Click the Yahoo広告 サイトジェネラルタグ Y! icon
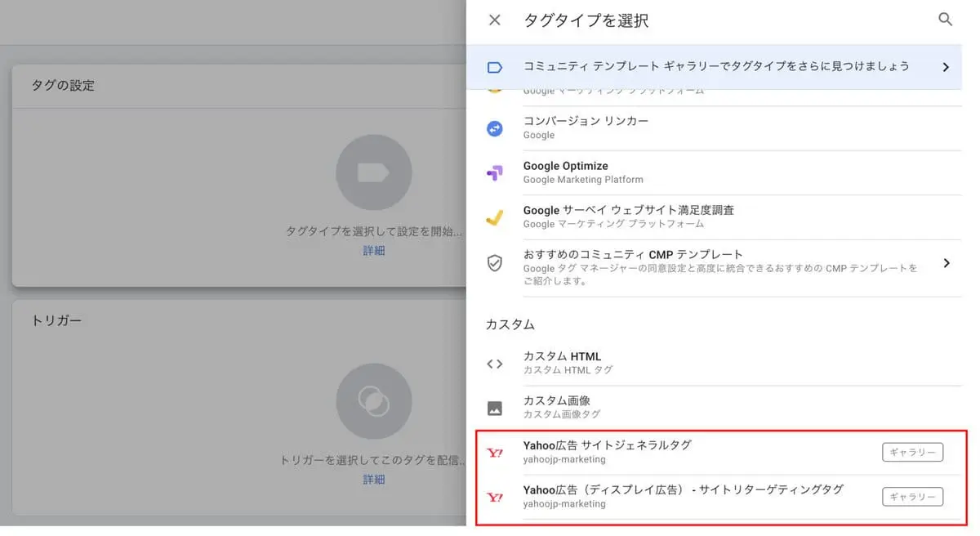 point(494,451)
